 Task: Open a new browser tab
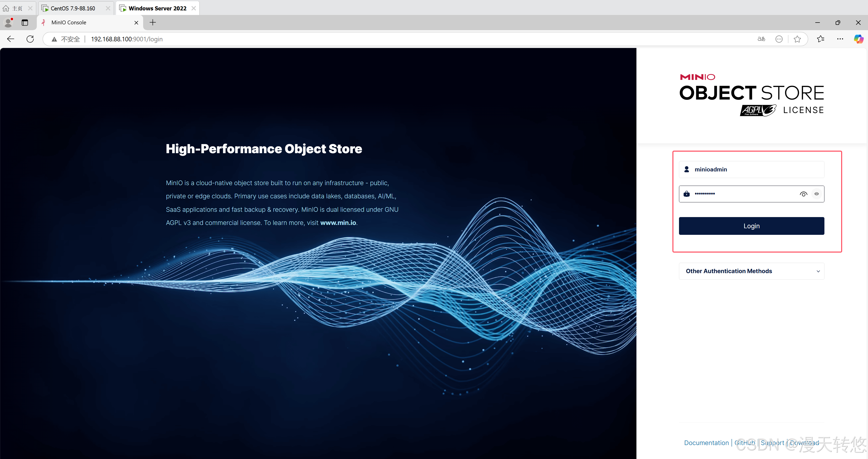pyautogui.click(x=153, y=23)
